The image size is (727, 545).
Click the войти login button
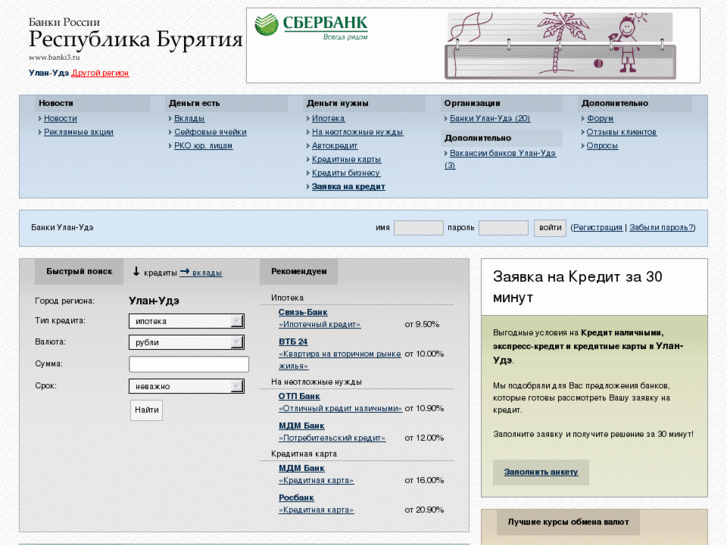pos(550,228)
